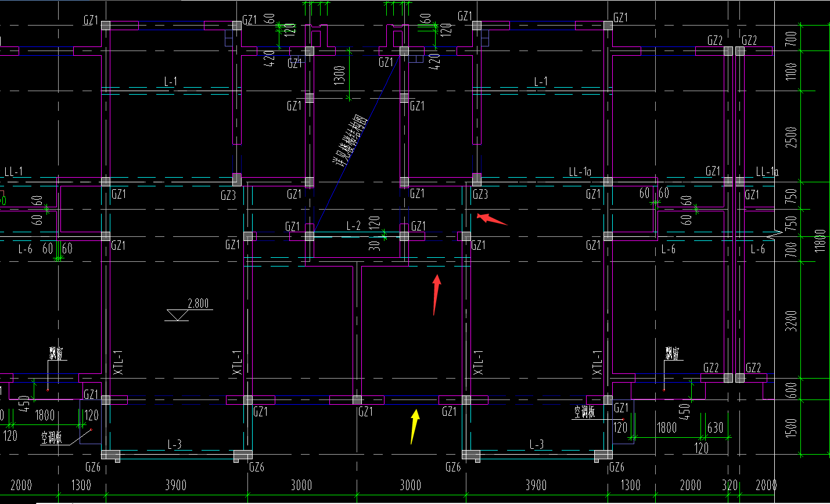Viewport: 830px width, 504px height.
Task: Click the 2.800 elevation value
Action: (198, 303)
